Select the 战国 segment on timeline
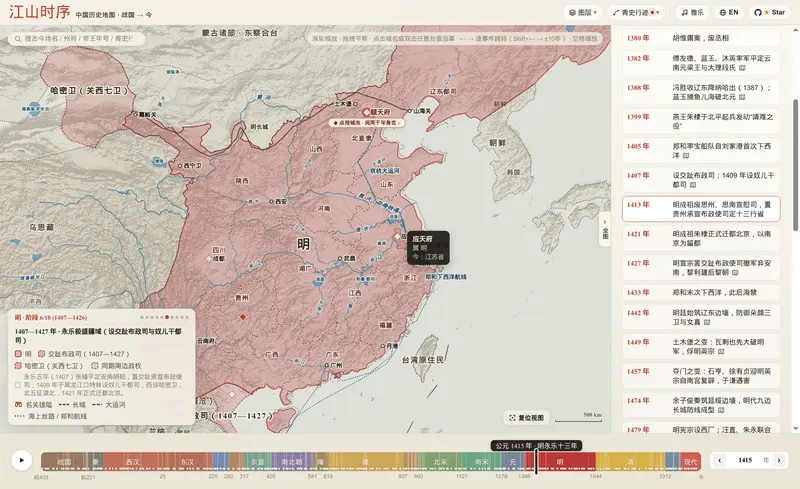 pos(64,461)
